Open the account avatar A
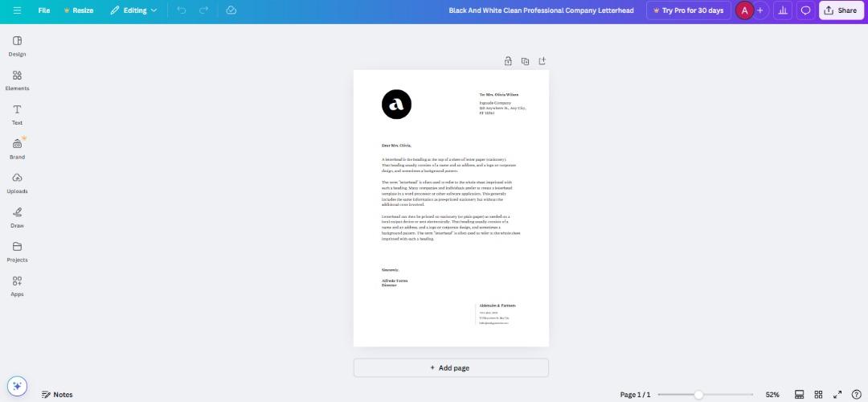The image size is (868, 402). pos(744,10)
